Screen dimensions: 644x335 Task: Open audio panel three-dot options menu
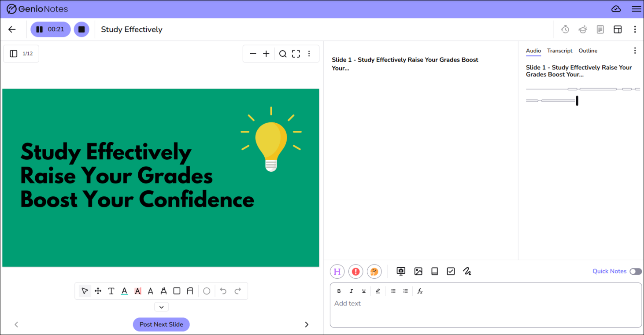pos(635,51)
